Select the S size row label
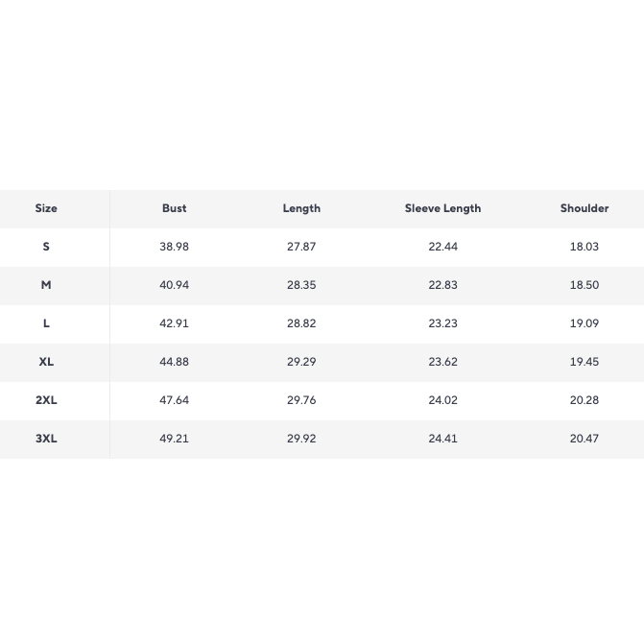Image resolution: width=644 pixels, height=644 pixels. pyautogui.click(x=46, y=247)
